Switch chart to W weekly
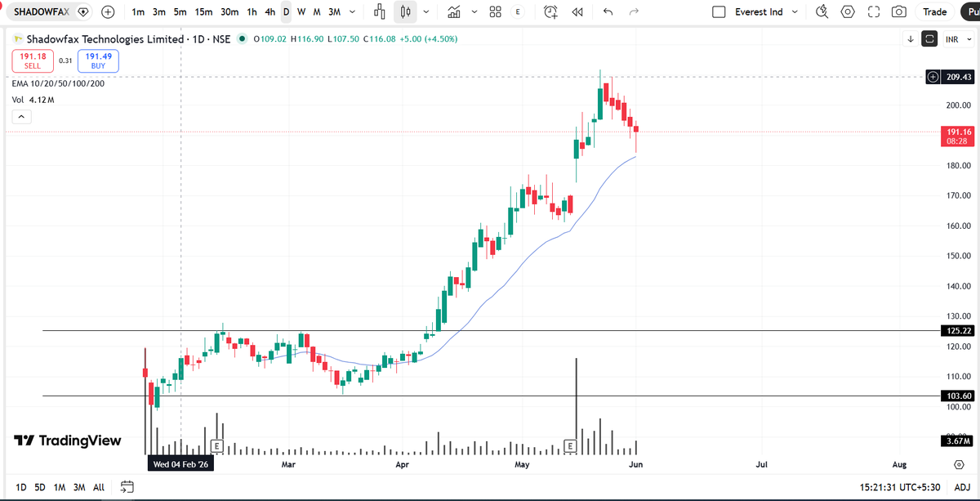Image resolution: width=980 pixels, height=501 pixels. point(301,11)
